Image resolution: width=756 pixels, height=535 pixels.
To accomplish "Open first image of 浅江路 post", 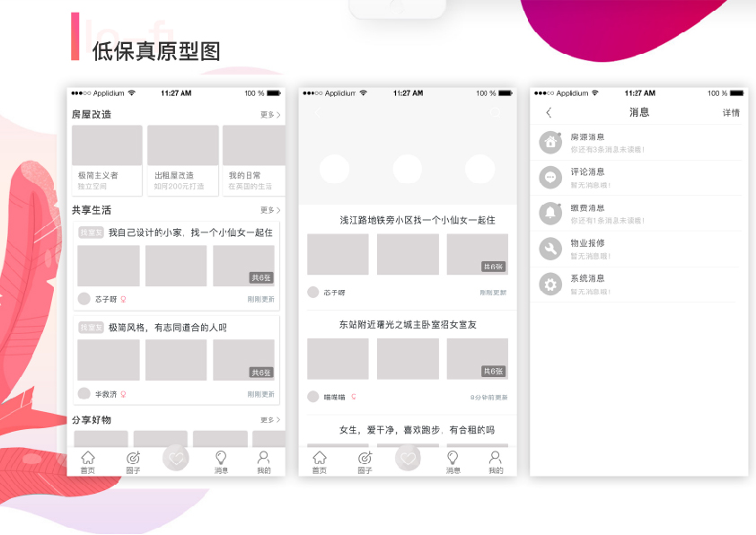I will pos(338,255).
